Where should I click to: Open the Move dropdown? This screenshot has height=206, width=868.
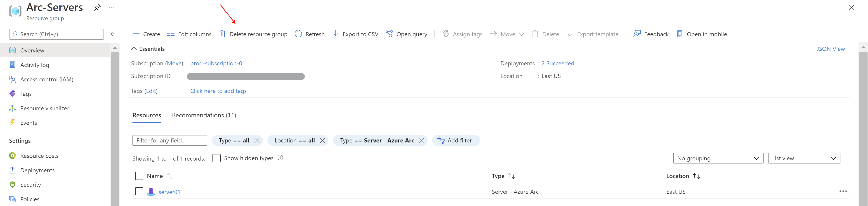(507, 34)
